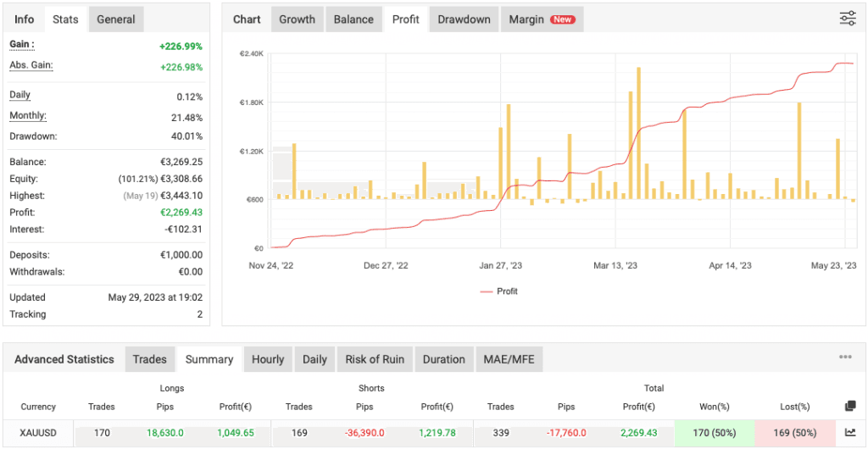Switch to the Growth chart tab
This screenshot has width=868, height=449.
tap(297, 19)
